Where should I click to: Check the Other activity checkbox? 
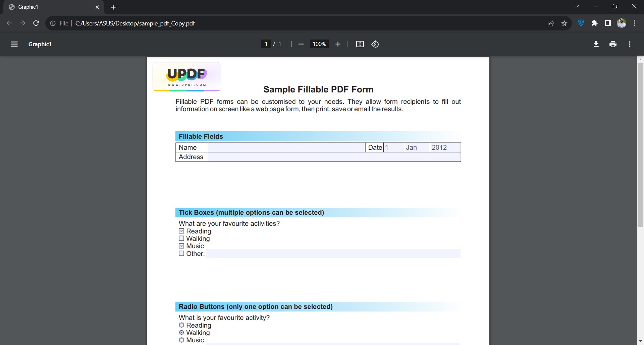tap(181, 254)
